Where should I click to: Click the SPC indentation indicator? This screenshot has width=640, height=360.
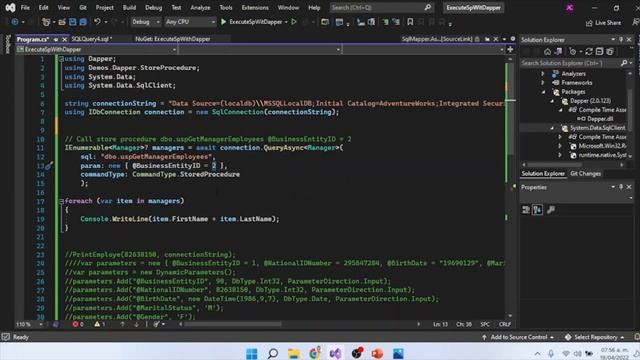coord(485,324)
